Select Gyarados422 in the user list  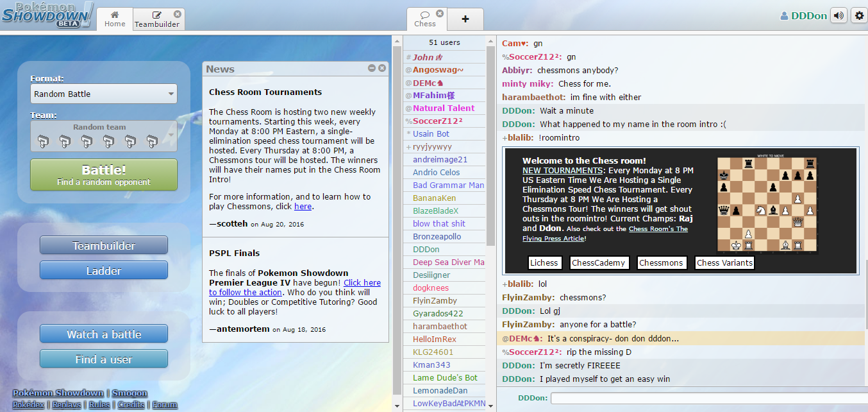tap(445, 314)
